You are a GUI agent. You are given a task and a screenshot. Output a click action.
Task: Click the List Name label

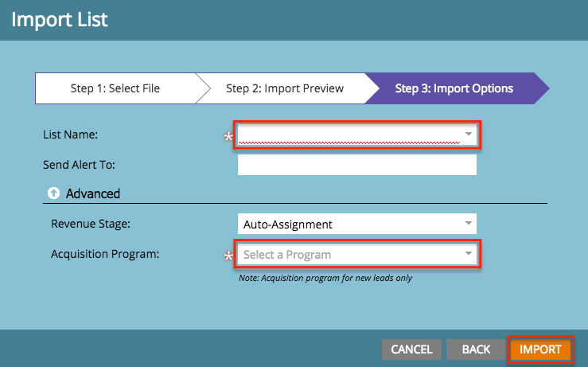click(71, 135)
